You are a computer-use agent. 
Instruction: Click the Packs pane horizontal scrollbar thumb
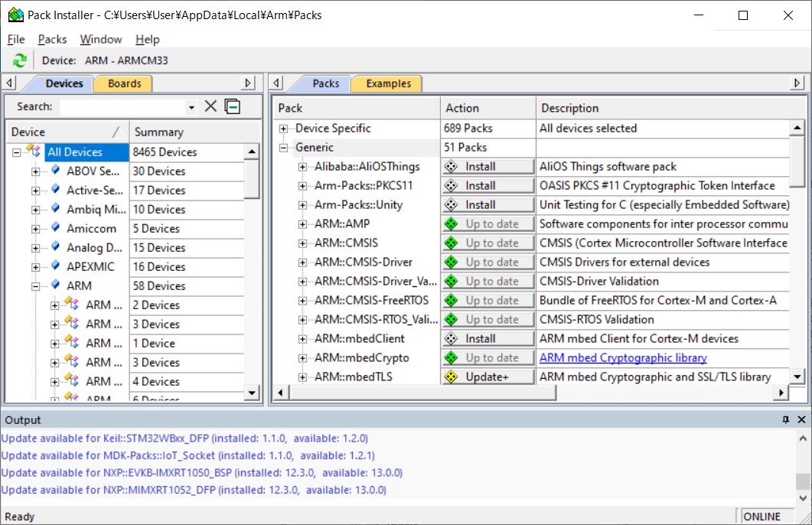(422, 393)
